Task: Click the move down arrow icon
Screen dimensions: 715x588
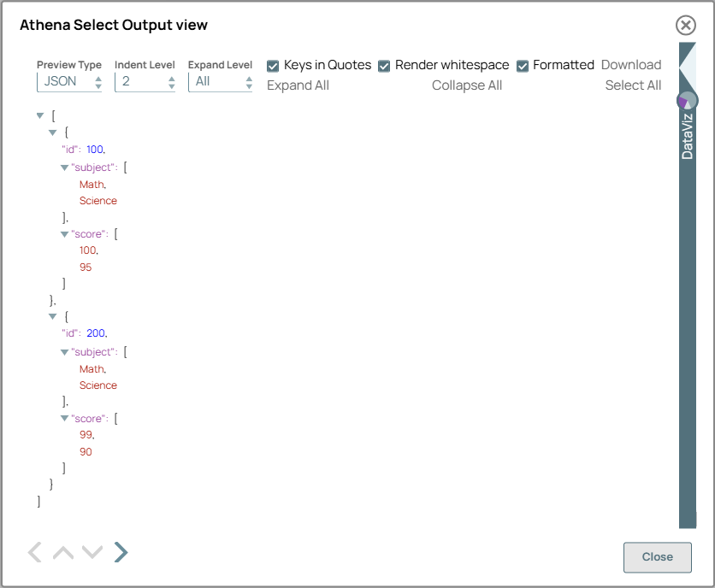Action: (x=92, y=552)
